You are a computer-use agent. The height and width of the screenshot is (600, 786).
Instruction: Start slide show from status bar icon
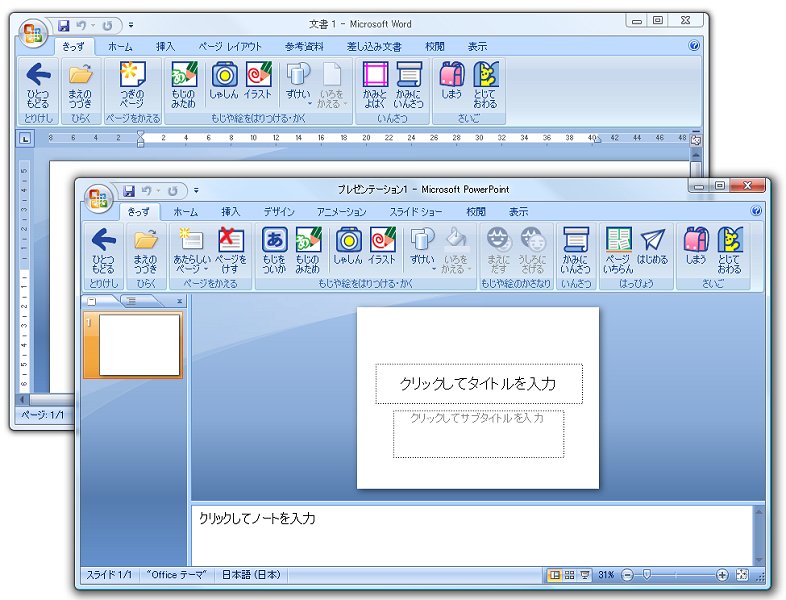click(584, 575)
